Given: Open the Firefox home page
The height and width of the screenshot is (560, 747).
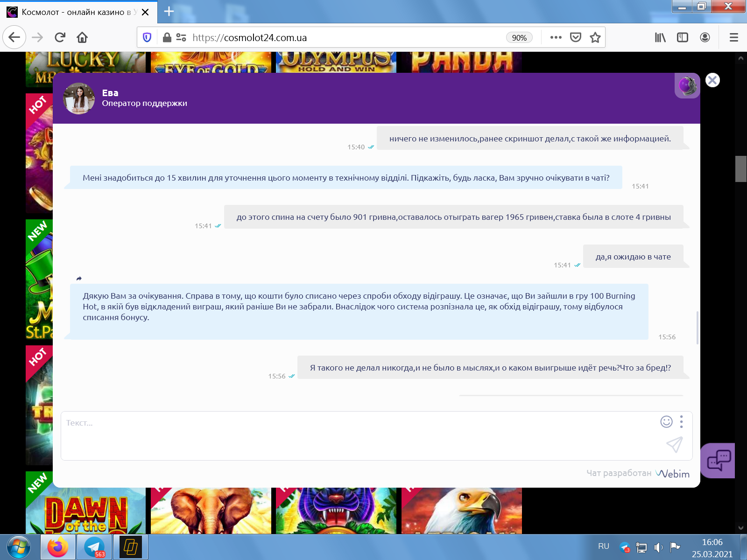Looking at the screenshot, I should 82,37.
